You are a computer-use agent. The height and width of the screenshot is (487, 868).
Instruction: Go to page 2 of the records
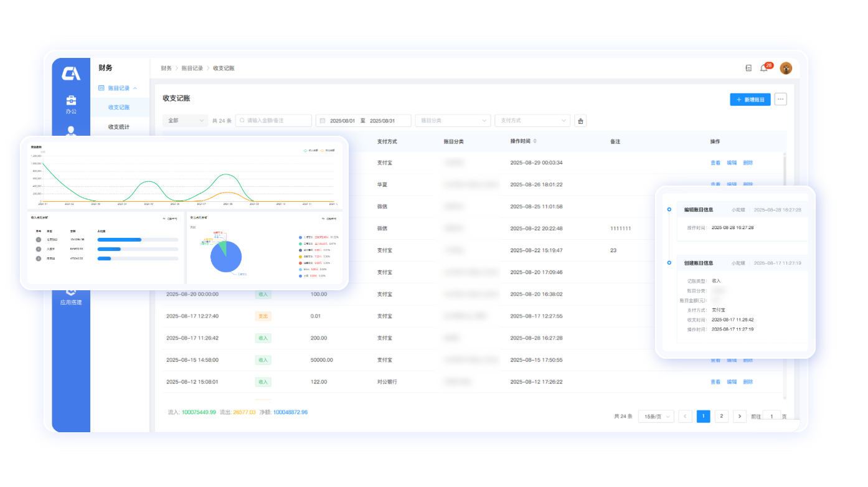(721, 416)
